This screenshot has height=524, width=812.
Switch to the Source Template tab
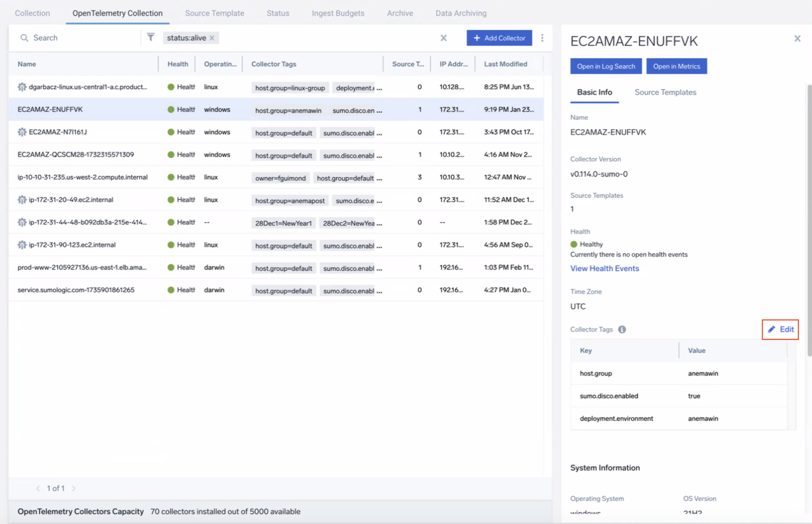click(215, 13)
